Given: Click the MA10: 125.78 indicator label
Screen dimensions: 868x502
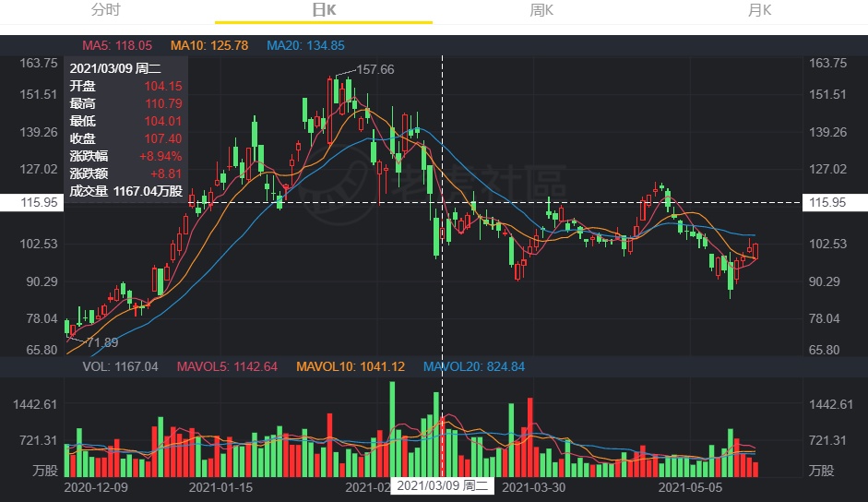Looking at the screenshot, I should (x=209, y=45).
